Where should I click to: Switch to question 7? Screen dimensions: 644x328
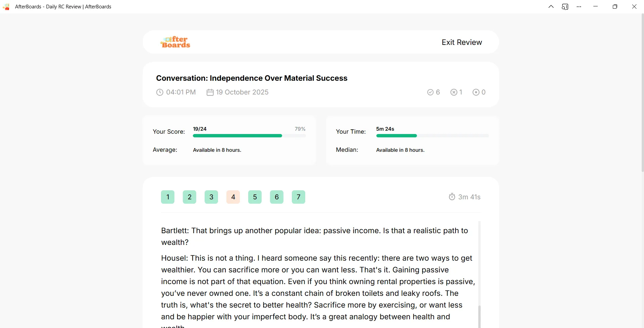coord(299,197)
